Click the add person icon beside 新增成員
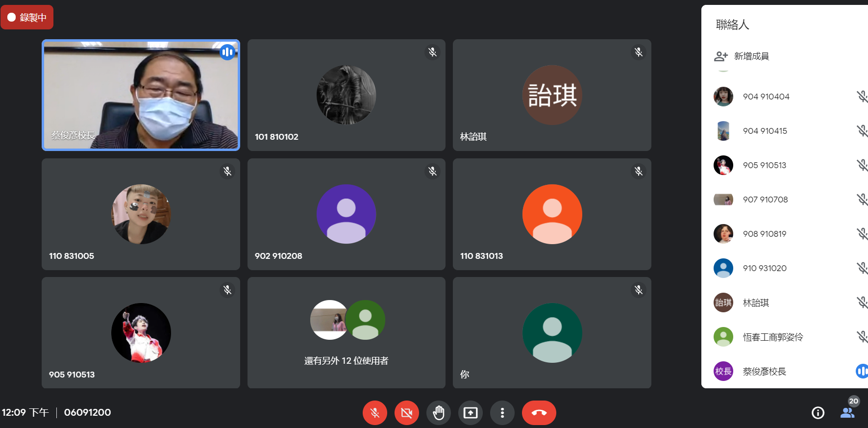The height and width of the screenshot is (428, 868). click(721, 56)
